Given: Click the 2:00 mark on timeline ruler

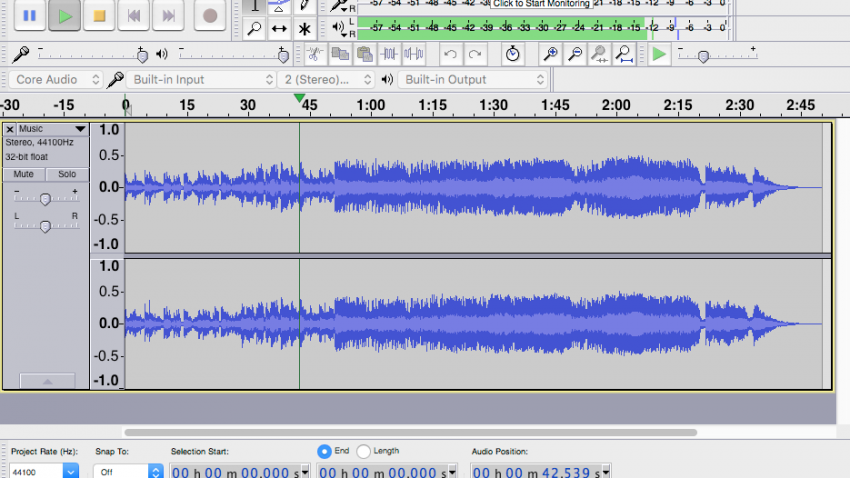Looking at the screenshot, I should 616,105.
